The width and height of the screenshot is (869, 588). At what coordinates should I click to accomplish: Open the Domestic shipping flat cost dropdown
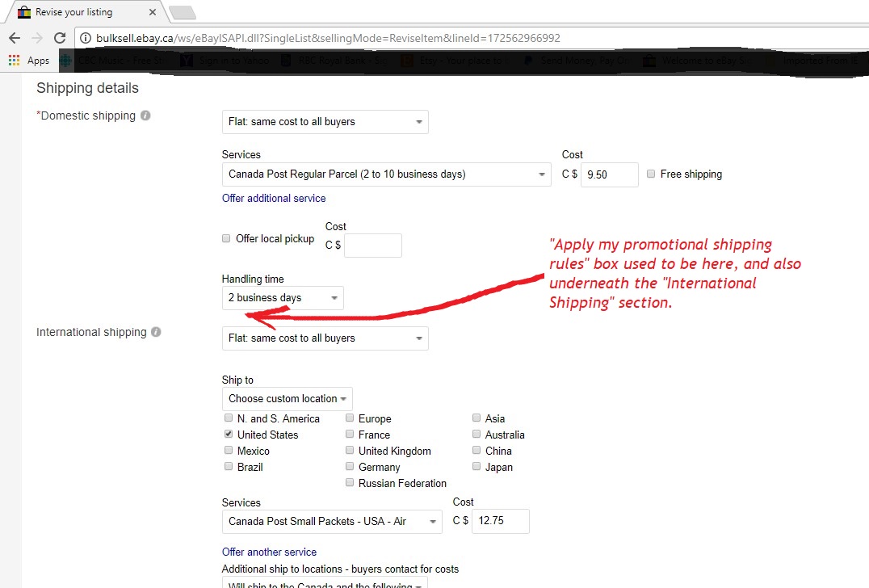pyautogui.click(x=325, y=122)
